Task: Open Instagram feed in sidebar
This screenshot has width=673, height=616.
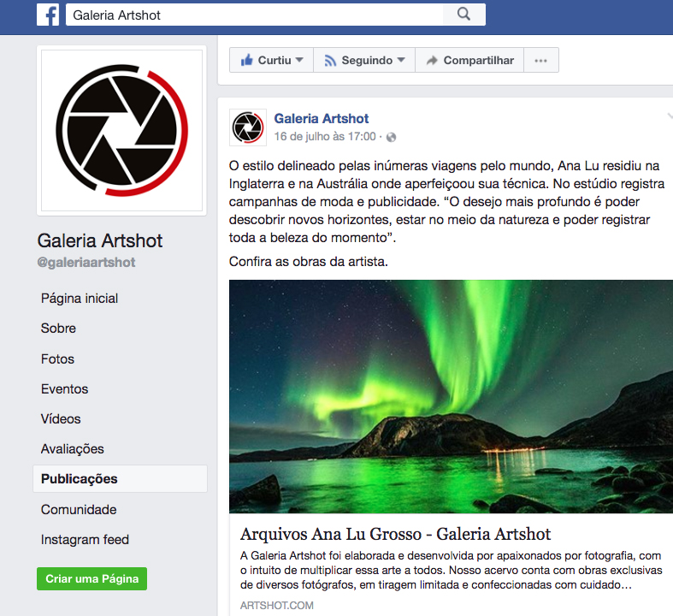Action: (x=85, y=540)
